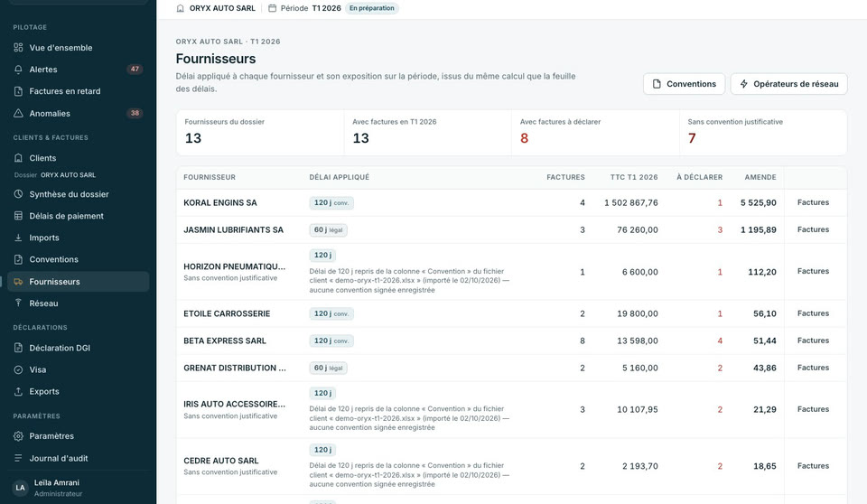Image resolution: width=867 pixels, height=504 pixels.
Task: Click the amende value 1 195,89
Action: [758, 230]
